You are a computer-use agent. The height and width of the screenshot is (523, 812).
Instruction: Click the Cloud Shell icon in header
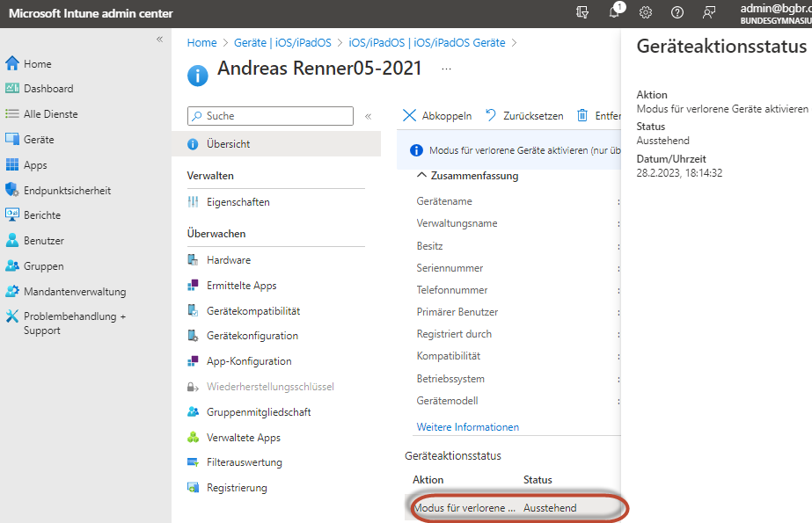[582, 12]
